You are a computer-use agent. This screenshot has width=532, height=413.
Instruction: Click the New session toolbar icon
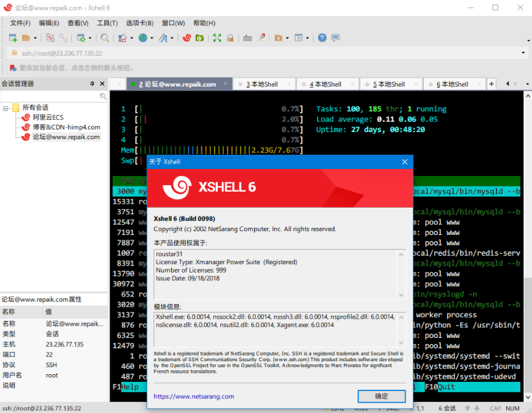pos(13,38)
